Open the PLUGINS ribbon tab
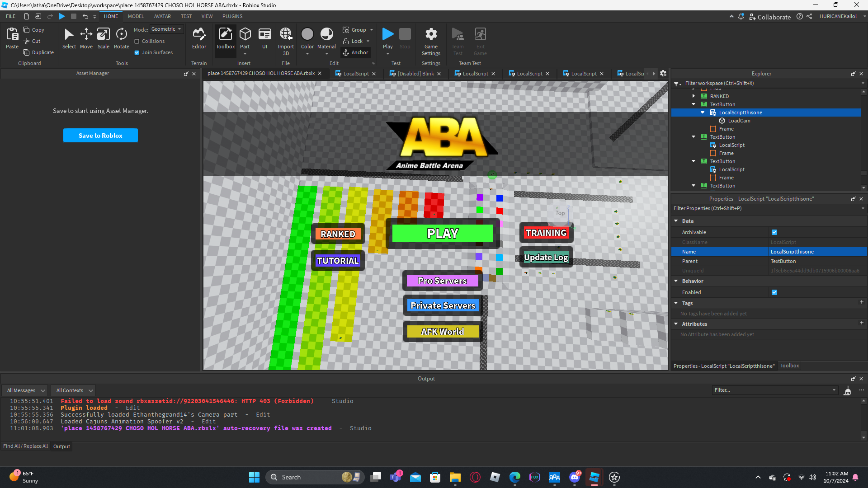The height and width of the screenshot is (488, 868). (232, 16)
